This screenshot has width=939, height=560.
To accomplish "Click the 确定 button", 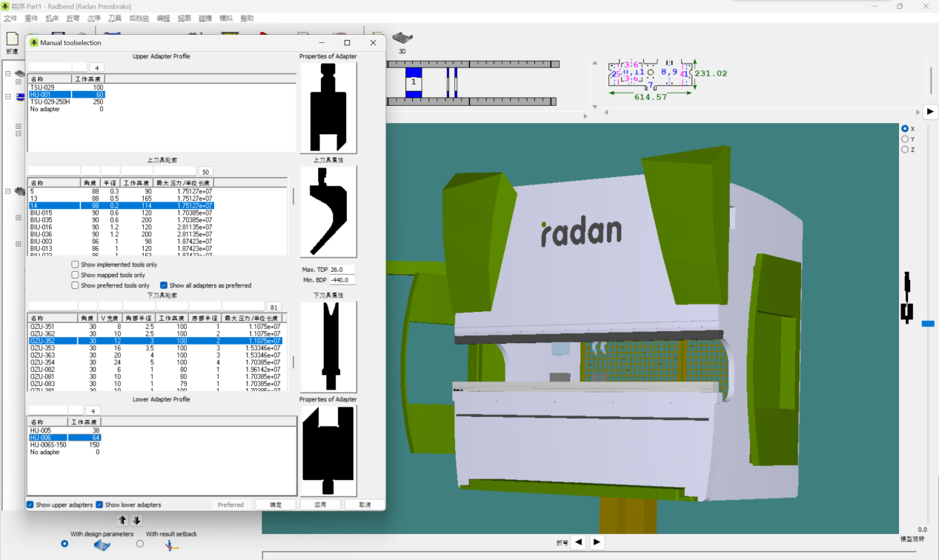I will point(276,504).
